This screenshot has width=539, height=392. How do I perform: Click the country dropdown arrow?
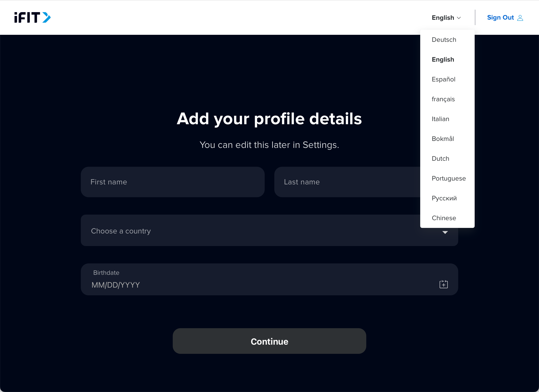click(x=445, y=232)
